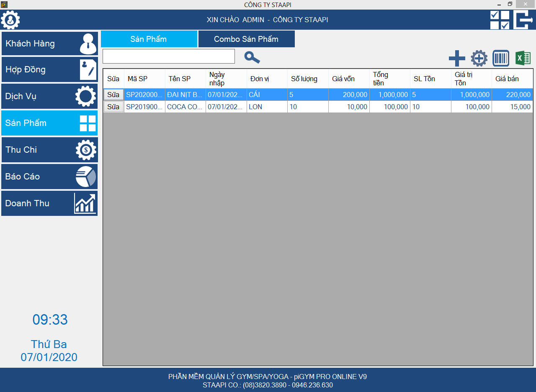Open product settings gear-plus icon

[x=479, y=59]
